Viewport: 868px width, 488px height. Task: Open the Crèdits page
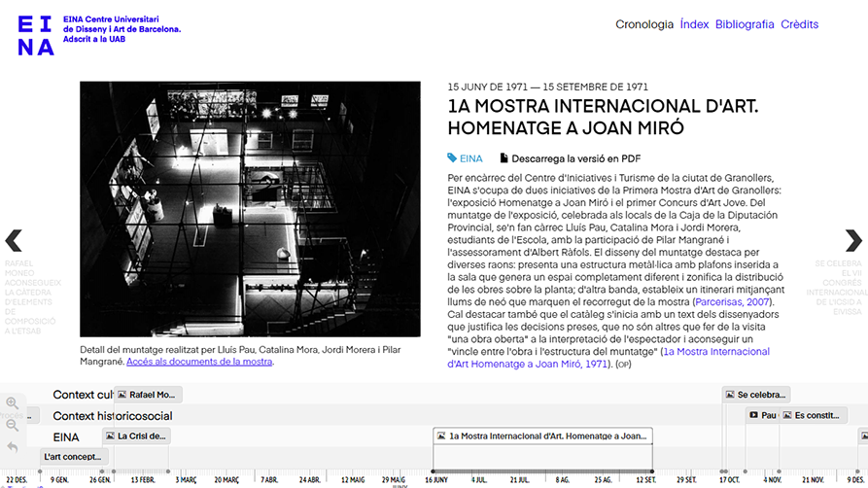click(x=799, y=24)
